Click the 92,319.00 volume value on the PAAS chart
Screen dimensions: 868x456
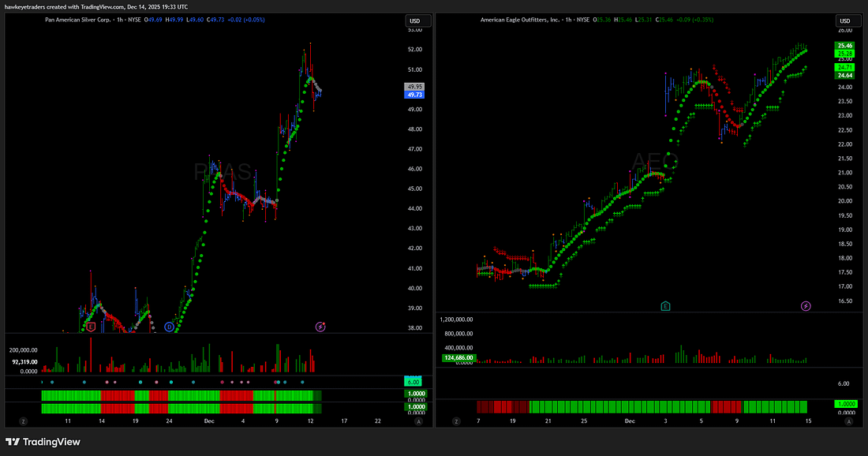[25, 362]
